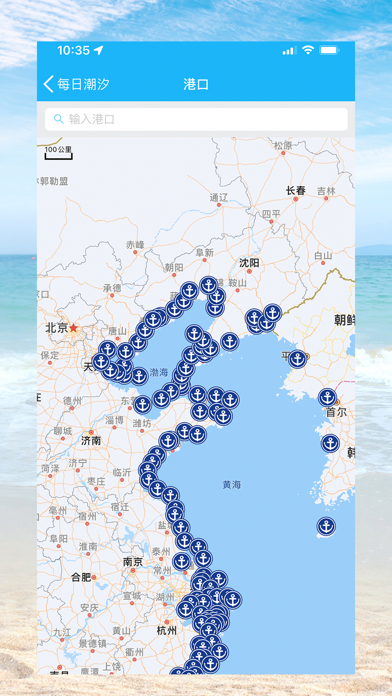The image size is (392, 696).
Task: Tap the 阜新 city label
Action: point(204,253)
